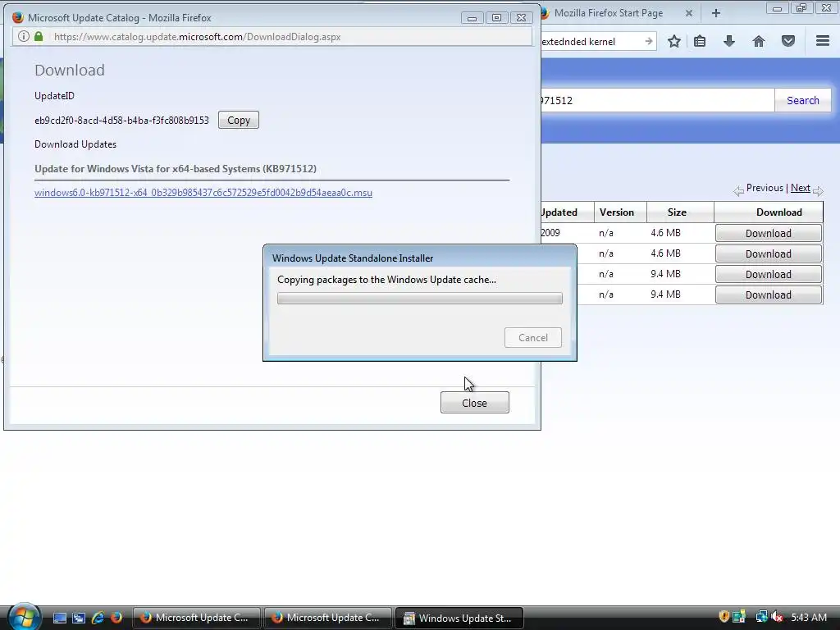Click the installer copying progress bar
This screenshot has height=630, width=840.
[x=420, y=299]
